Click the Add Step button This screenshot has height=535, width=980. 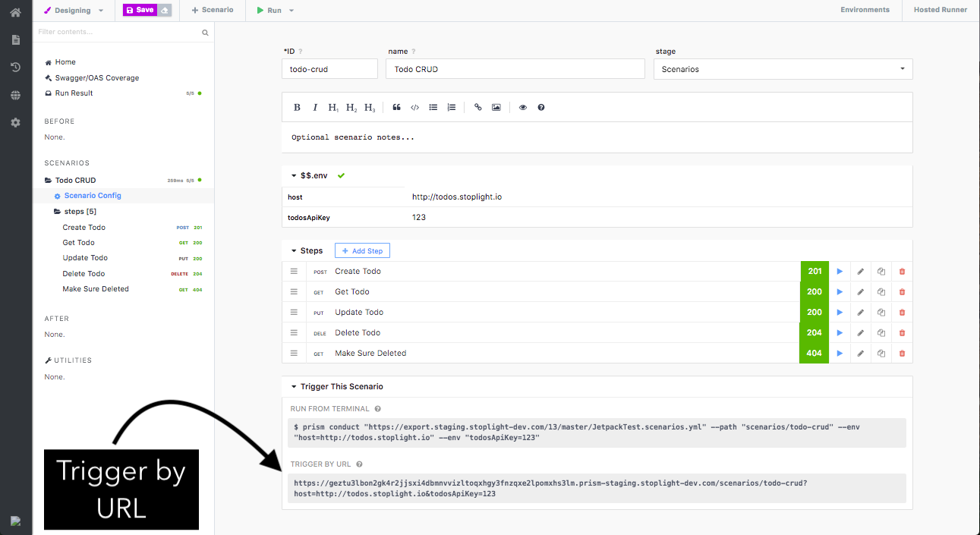pos(362,250)
